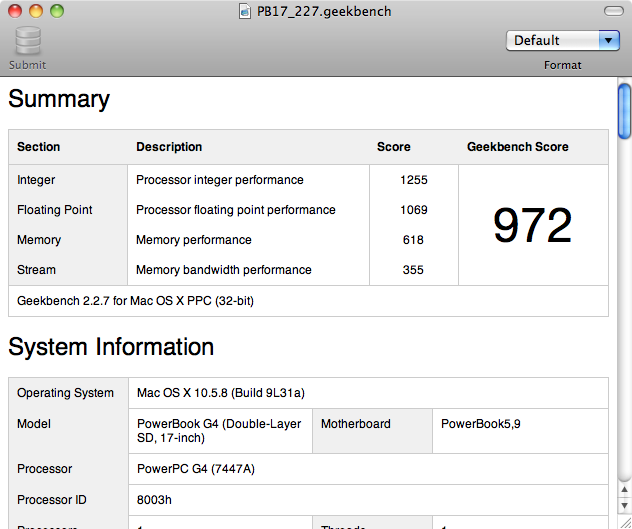Click the Model label

[x=34, y=424]
